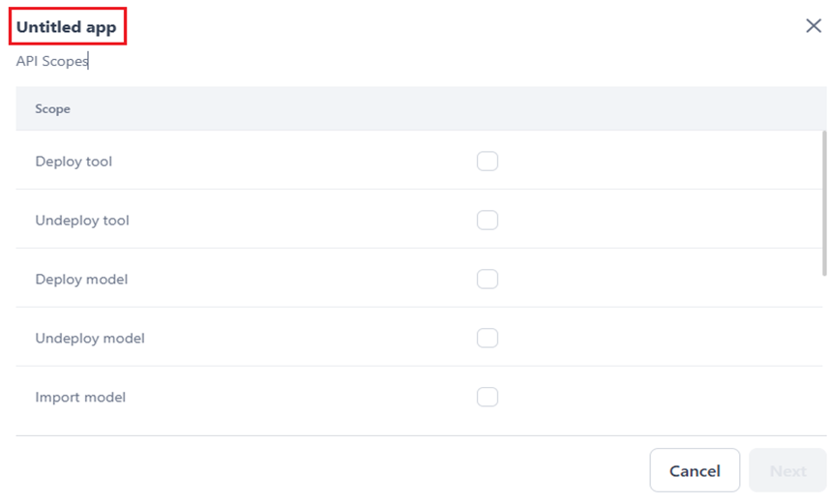Image resolution: width=830 pixels, height=504 pixels.
Task: Tick the Undeploy tool checkbox
Action: click(488, 221)
